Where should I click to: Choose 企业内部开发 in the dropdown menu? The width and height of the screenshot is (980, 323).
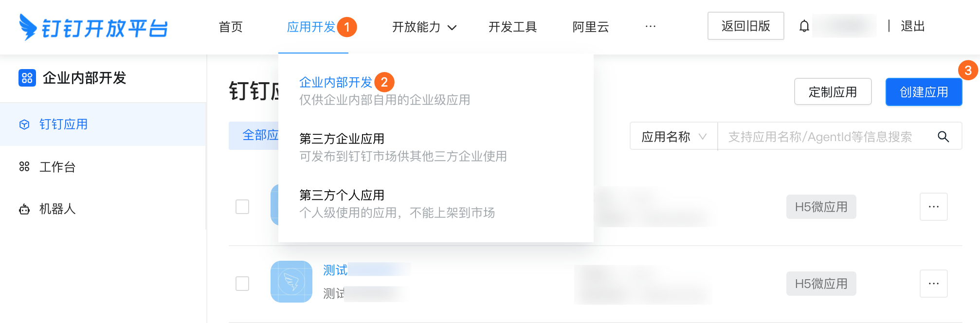(x=336, y=83)
